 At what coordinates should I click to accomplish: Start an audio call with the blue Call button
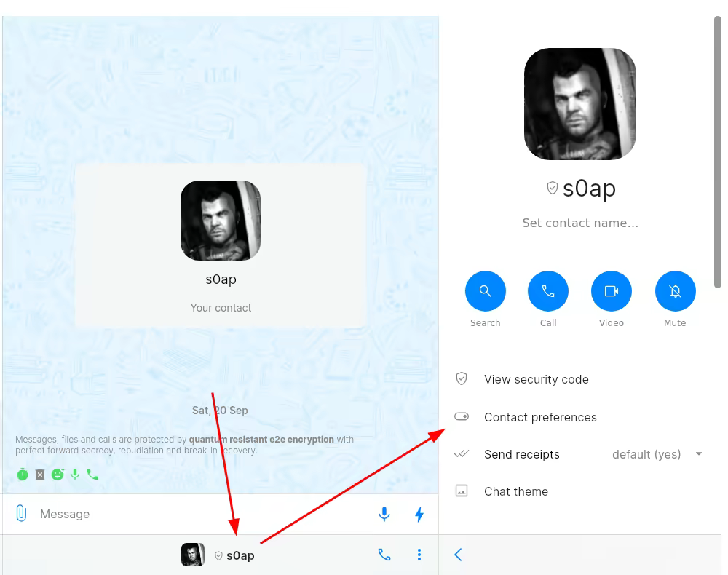(548, 291)
